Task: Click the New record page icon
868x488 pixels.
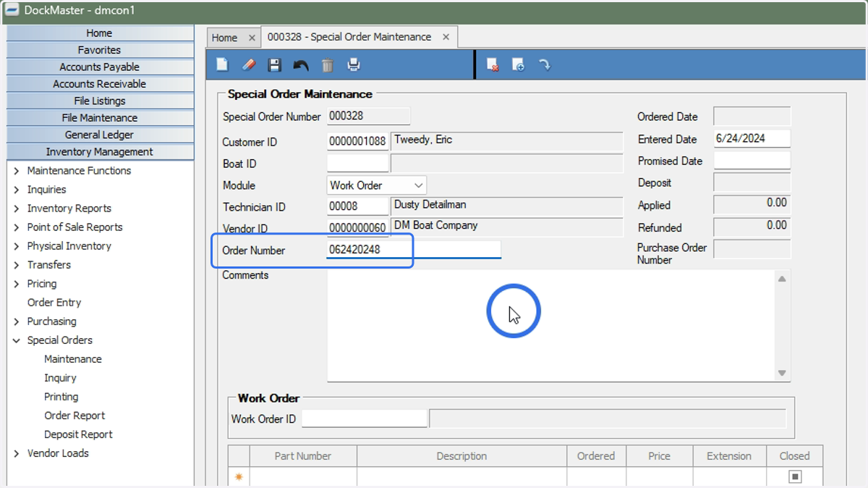Action: (222, 65)
